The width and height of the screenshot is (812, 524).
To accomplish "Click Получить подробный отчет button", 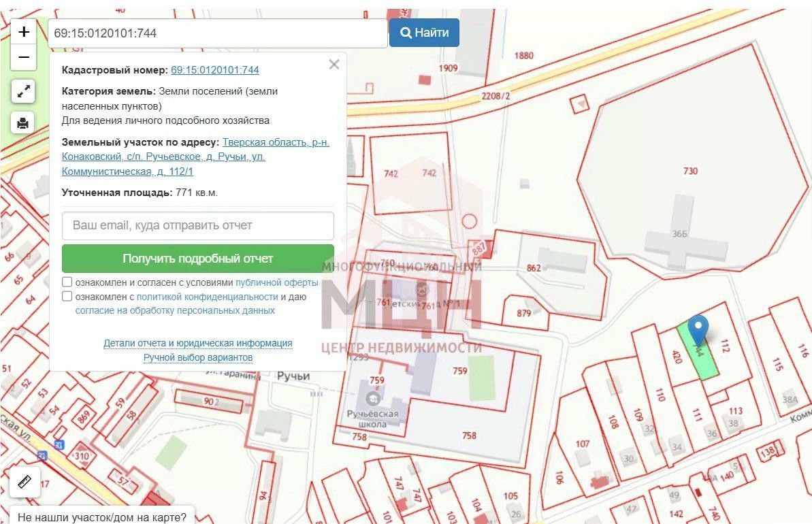I will (198, 259).
